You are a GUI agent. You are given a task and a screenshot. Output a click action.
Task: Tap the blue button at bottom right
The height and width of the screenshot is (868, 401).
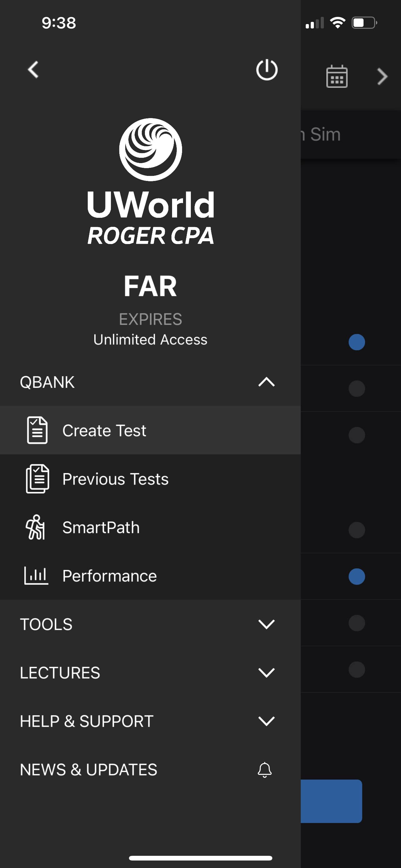[x=331, y=801]
